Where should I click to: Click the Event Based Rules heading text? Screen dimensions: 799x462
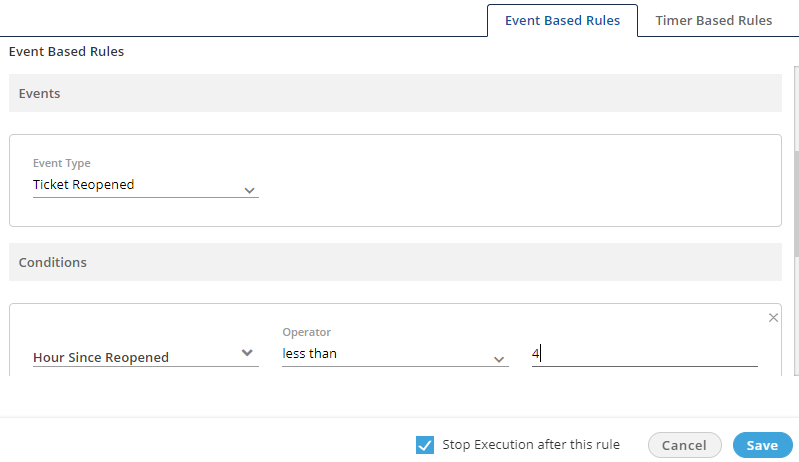click(66, 51)
